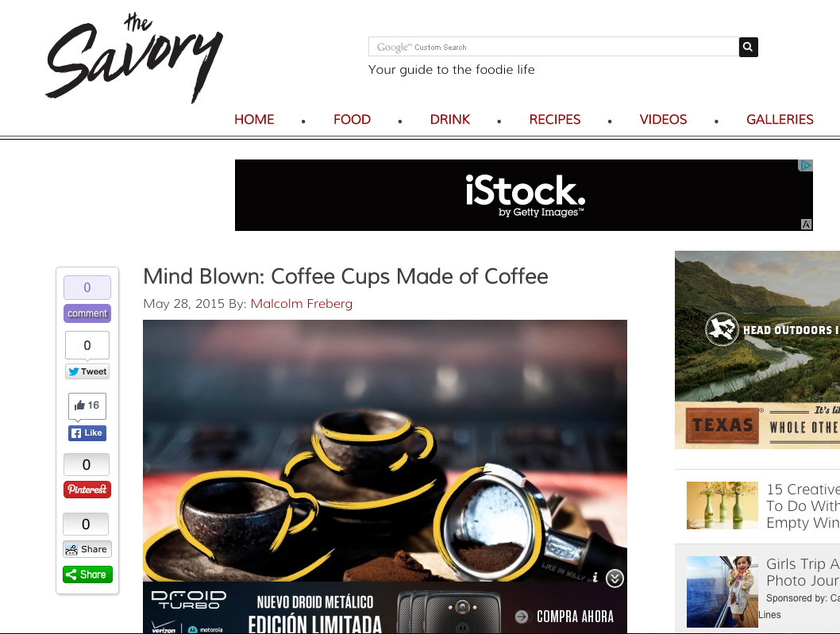Viewport: 840px width, 634px height.
Task: Open the DRINK menu item
Action: 450,119
